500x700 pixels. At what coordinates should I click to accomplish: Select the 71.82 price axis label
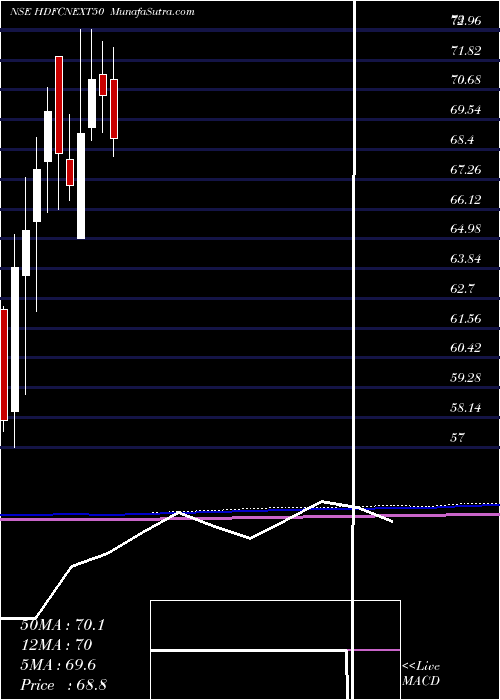466,50
